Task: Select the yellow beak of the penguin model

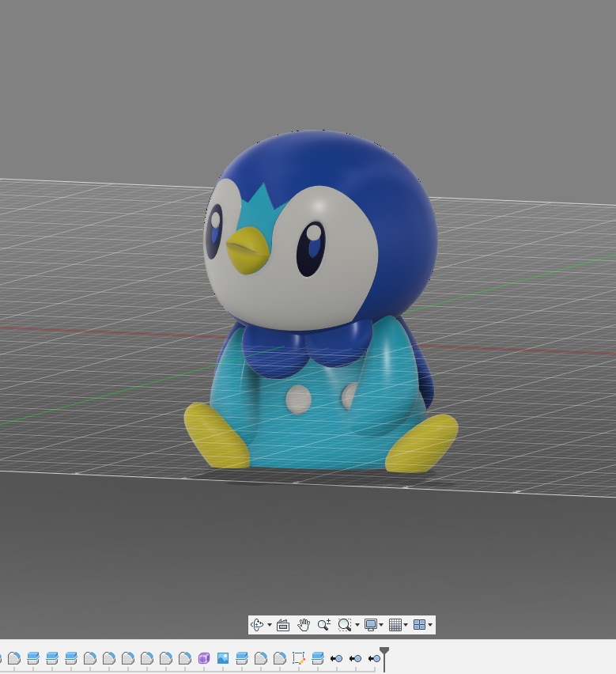Action: point(247,251)
